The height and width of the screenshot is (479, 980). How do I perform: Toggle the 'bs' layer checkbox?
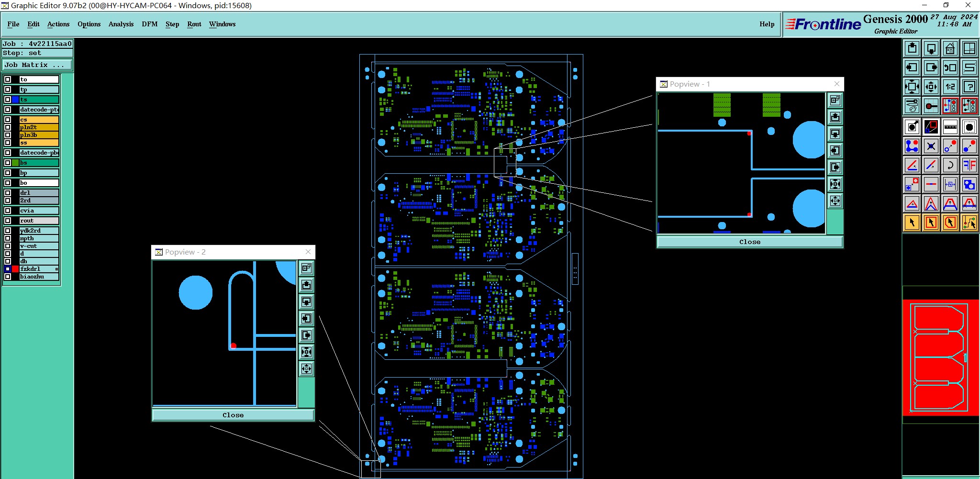point(8,163)
